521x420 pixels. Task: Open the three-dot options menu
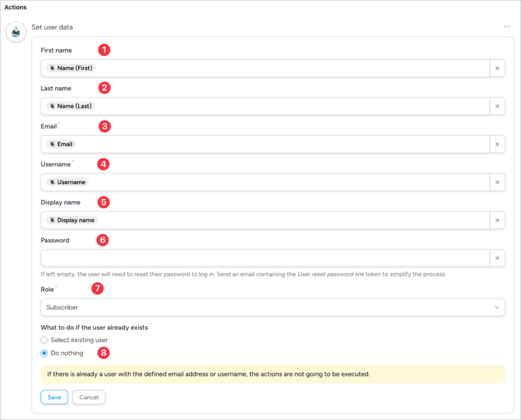click(507, 27)
